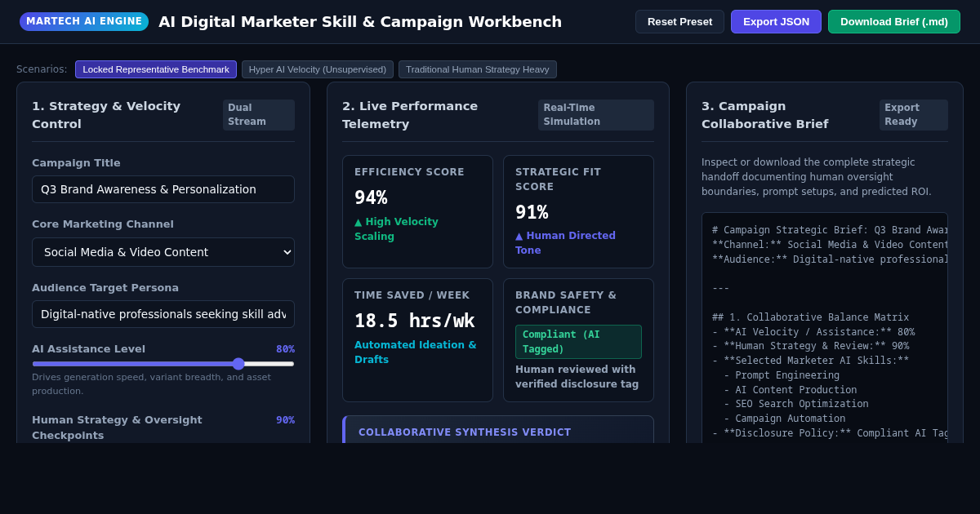
Task: Choose Traditional Human Strategy Heavy scenario
Action: click(478, 69)
